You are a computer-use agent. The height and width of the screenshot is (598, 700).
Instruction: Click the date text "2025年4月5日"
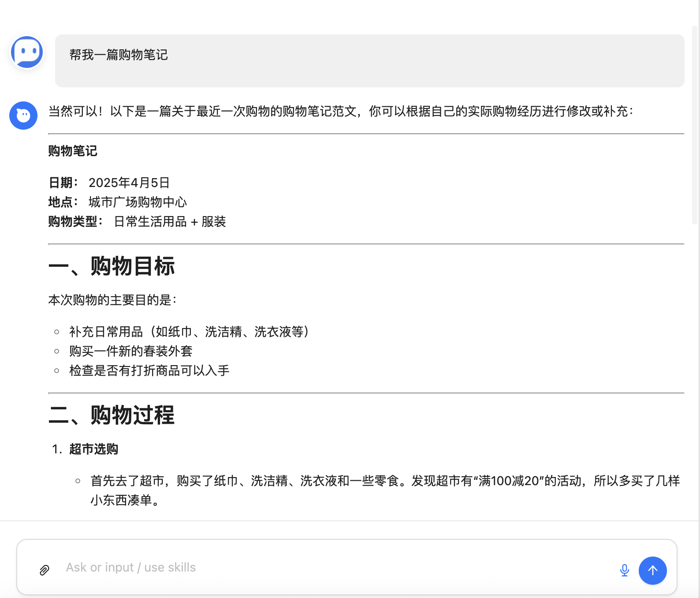point(129,183)
